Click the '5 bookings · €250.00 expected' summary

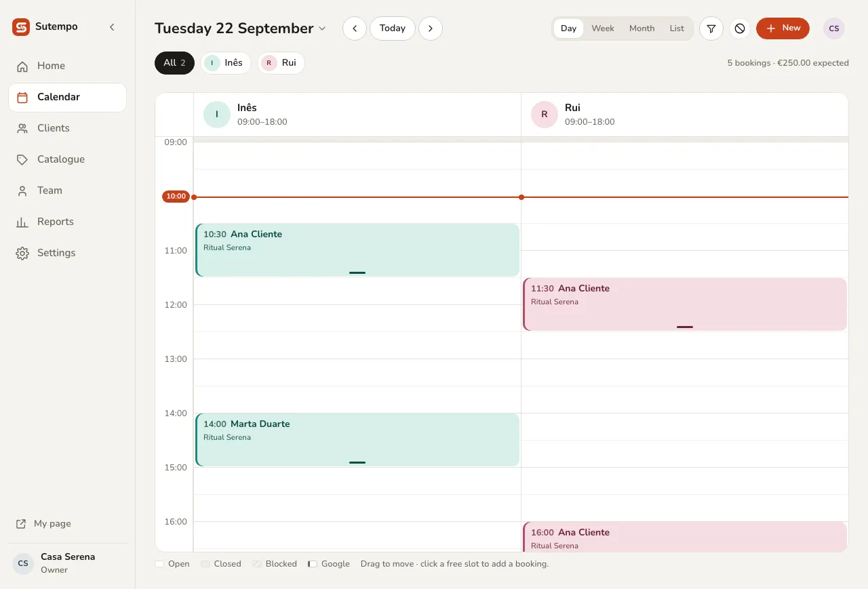pos(788,63)
